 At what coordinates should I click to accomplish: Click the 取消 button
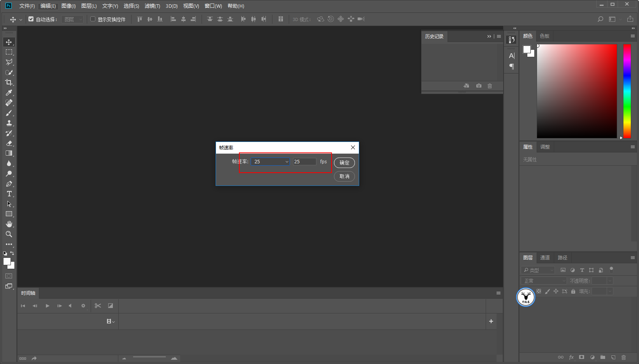pyautogui.click(x=344, y=177)
